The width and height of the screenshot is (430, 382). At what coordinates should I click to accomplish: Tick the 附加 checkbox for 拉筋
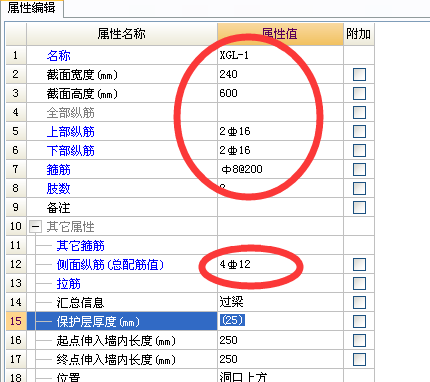(x=359, y=283)
